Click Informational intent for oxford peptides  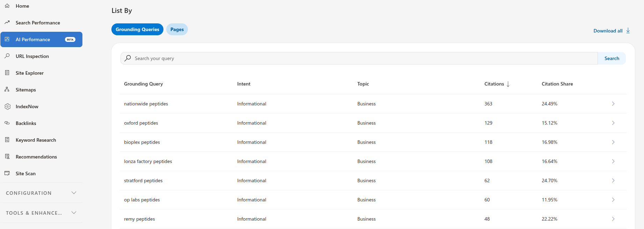251,123
